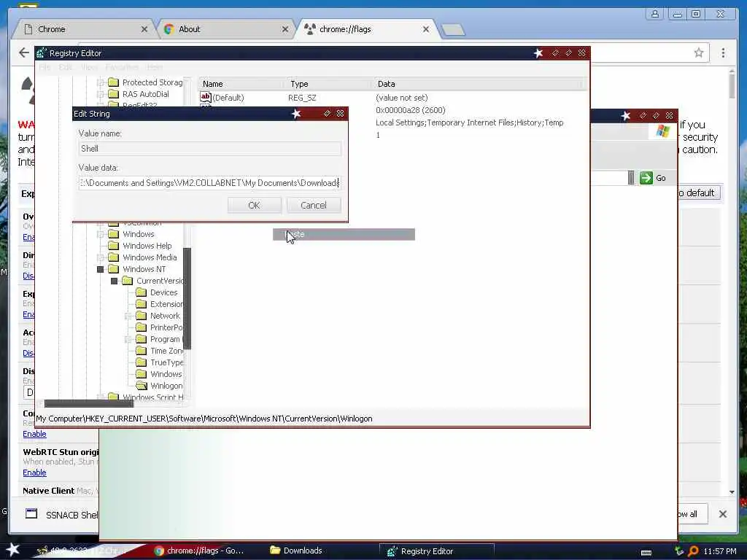The width and height of the screenshot is (747, 560).
Task: Click the Type column header
Action: pyautogui.click(x=330, y=84)
